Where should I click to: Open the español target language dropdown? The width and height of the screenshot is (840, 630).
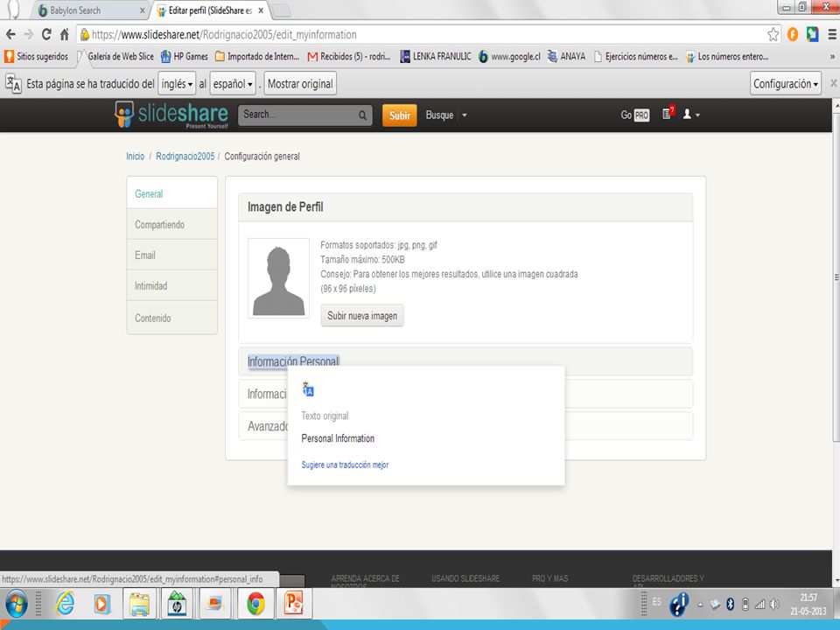pyautogui.click(x=233, y=84)
